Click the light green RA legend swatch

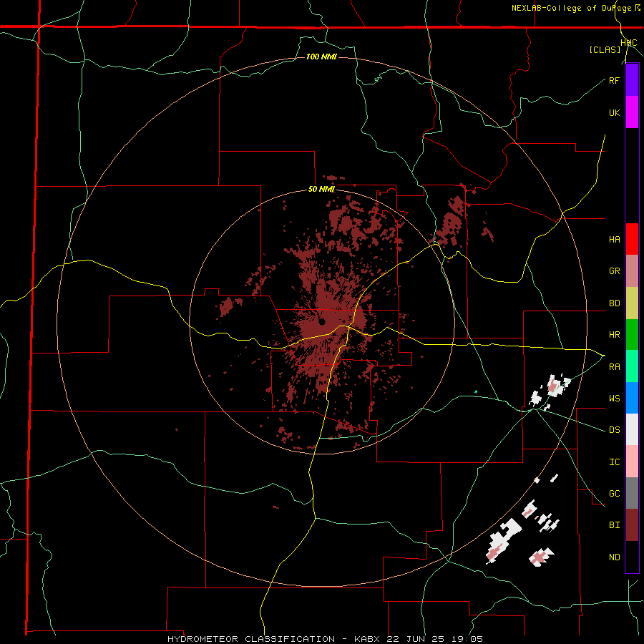click(x=632, y=366)
